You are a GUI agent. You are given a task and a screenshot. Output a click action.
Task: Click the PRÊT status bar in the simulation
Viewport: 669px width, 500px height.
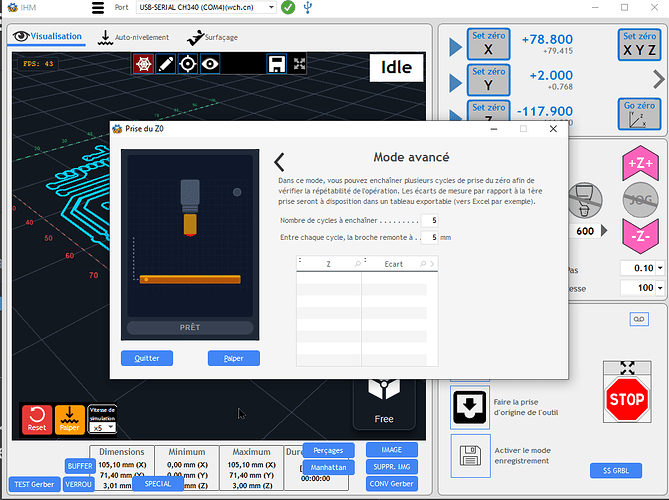190,327
